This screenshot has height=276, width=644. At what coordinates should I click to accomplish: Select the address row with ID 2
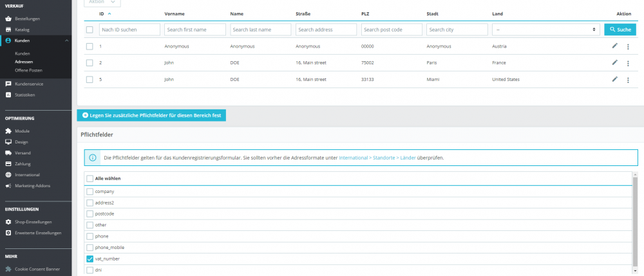coord(90,63)
